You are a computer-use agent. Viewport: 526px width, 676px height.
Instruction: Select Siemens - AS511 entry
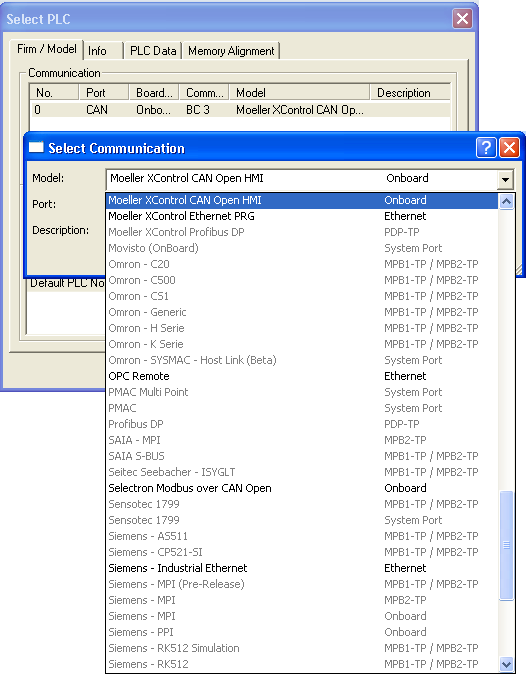coord(302,536)
